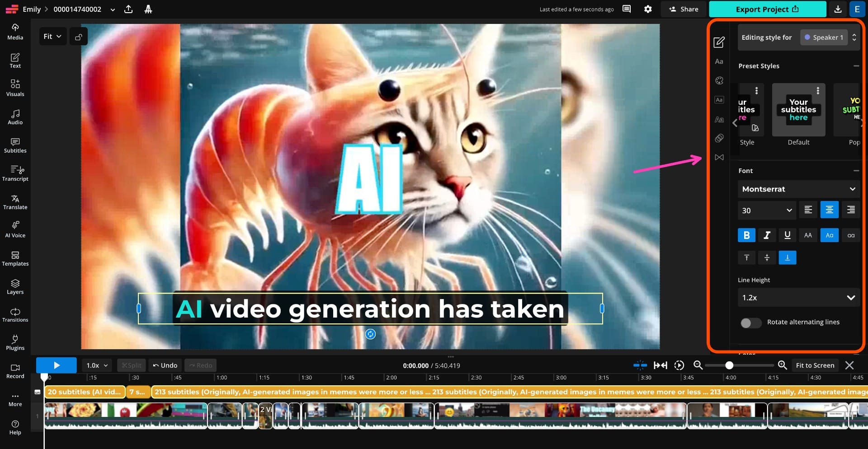The width and height of the screenshot is (868, 449).
Task: Open the Line Height dropdown
Action: click(x=798, y=298)
